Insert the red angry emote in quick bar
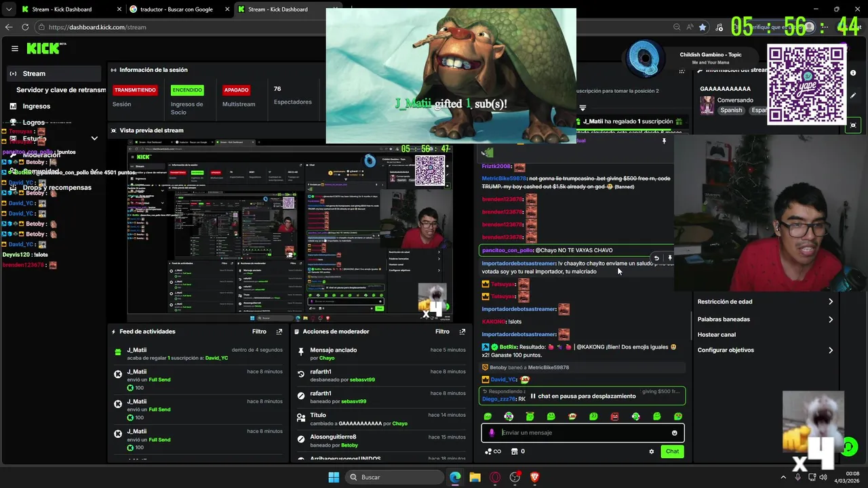The width and height of the screenshot is (868, 488). coord(614,416)
